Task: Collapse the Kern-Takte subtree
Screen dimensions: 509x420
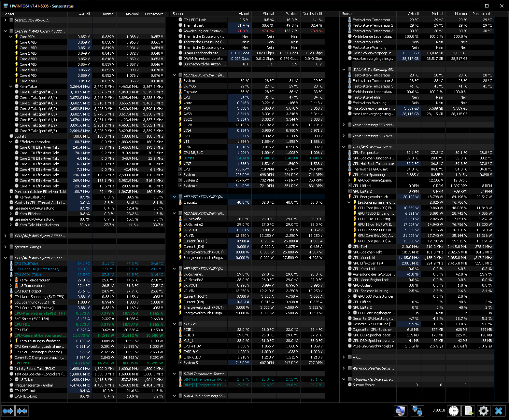Action: point(11,87)
